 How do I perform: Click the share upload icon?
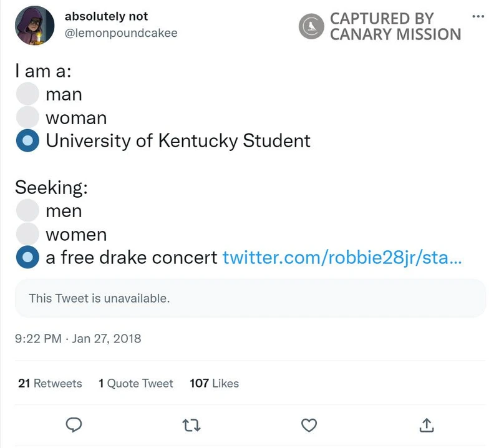click(426, 425)
